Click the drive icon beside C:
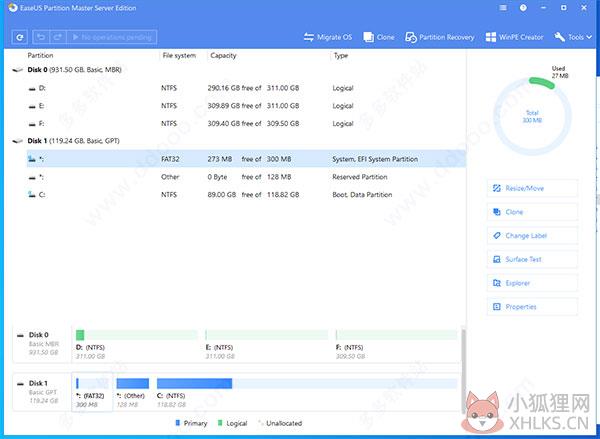 click(x=32, y=194)
